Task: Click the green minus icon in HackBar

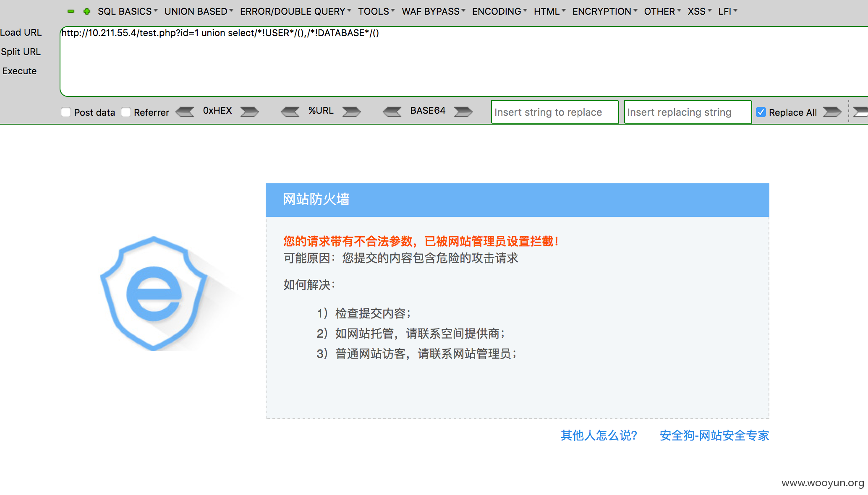Action: [71, 11]
